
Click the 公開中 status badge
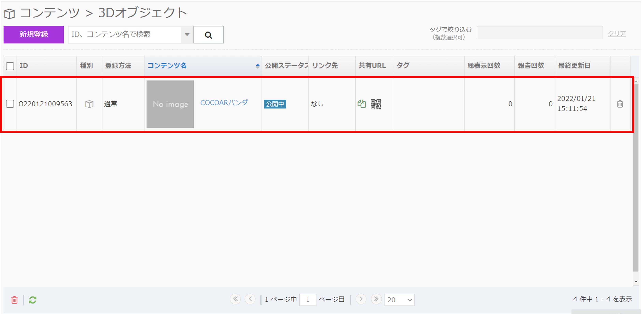tap(275, 104)
